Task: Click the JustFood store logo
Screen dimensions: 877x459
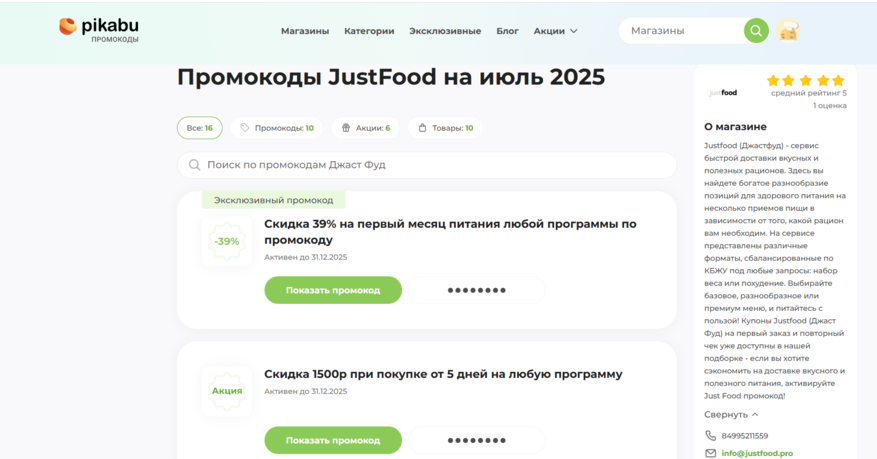Action: point(723,93)
